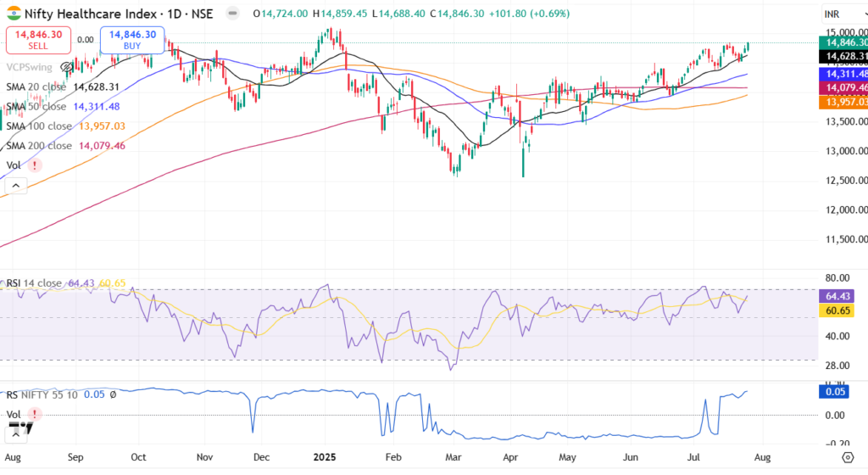The width and height of the screenshot is (868, 475).
Task: Click the purple 64.43 RSI axis label
Action: point(837,296)
